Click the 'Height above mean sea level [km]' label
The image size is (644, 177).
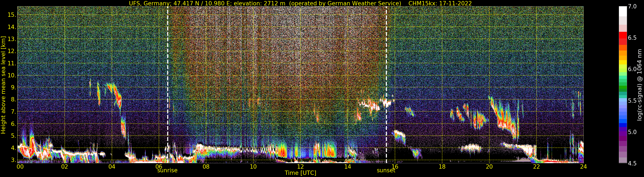click(x=3, y=85)
